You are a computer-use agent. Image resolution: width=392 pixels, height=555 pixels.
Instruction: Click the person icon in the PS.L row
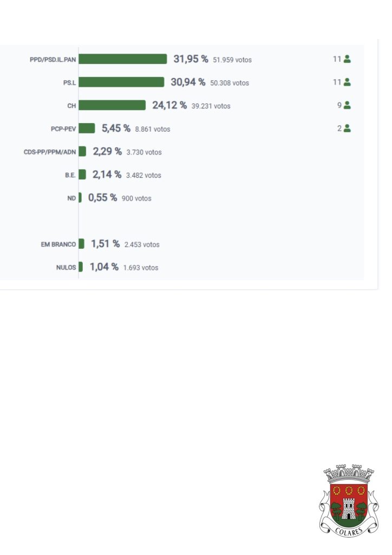pyautogui.click(x=347, y=82)
